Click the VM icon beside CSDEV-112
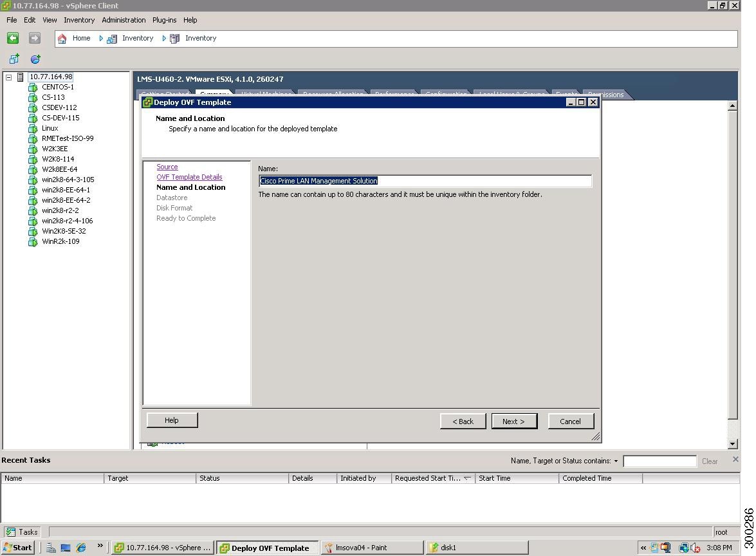Screen dimensions: 756x556 (33, 108)
